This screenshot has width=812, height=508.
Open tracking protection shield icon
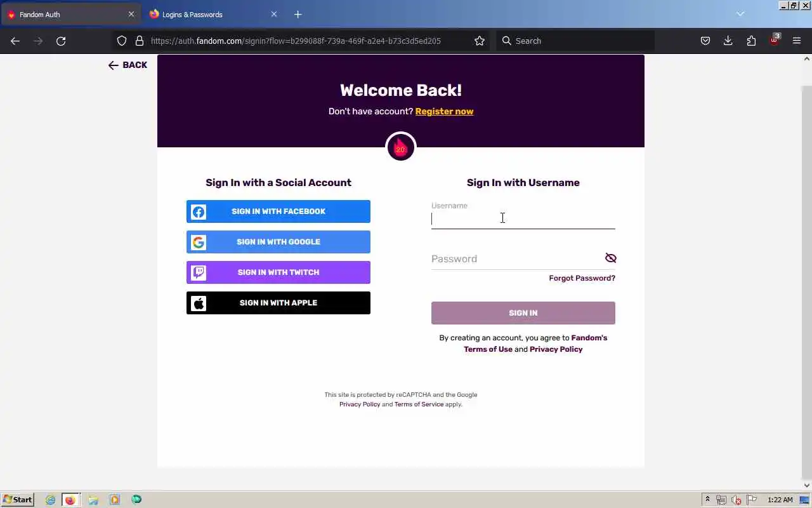(x=122, y=41)
